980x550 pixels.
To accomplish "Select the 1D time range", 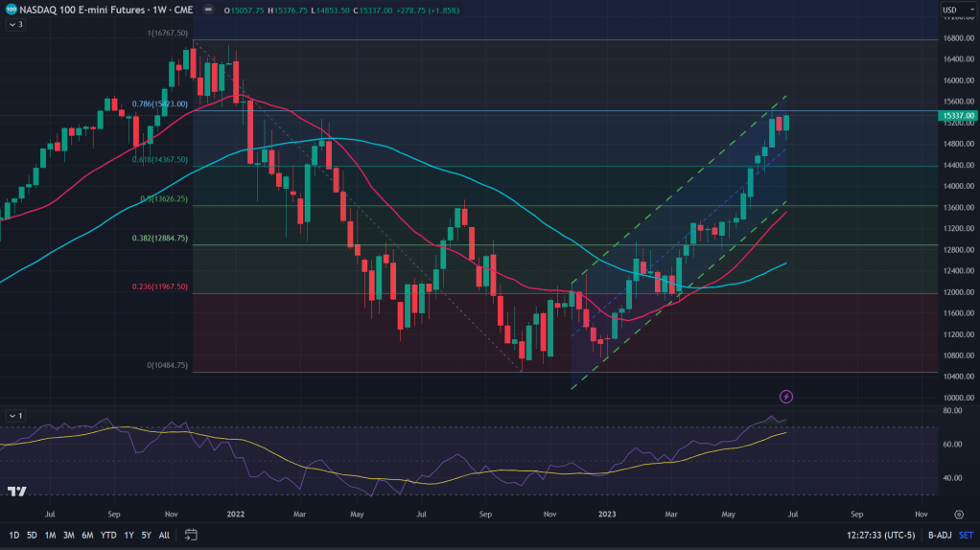I will [14, 535].
